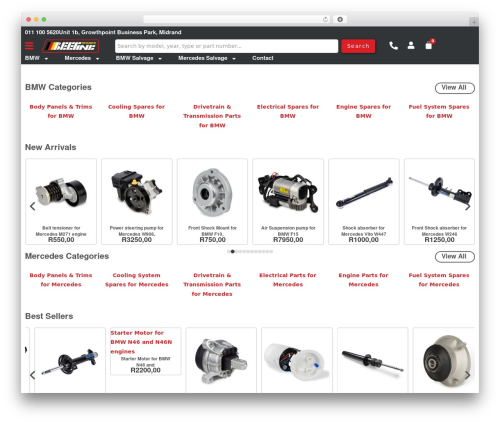
Task: Open Front Shock absorber W246 image
Action: point(440,191)
